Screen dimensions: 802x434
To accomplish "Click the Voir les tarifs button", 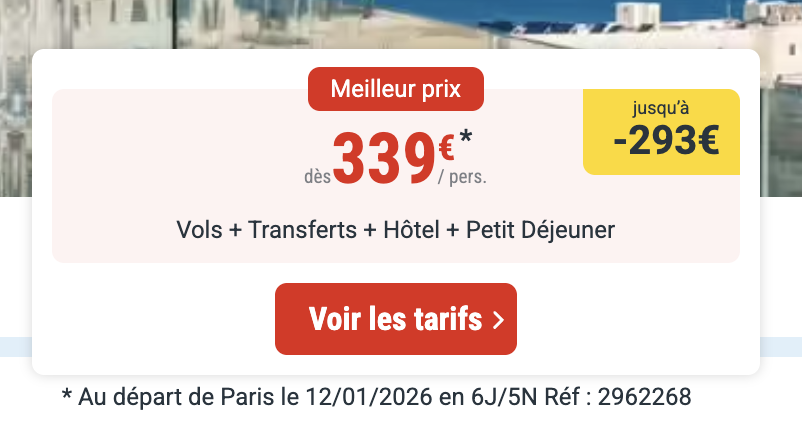I will coord(395,319).
